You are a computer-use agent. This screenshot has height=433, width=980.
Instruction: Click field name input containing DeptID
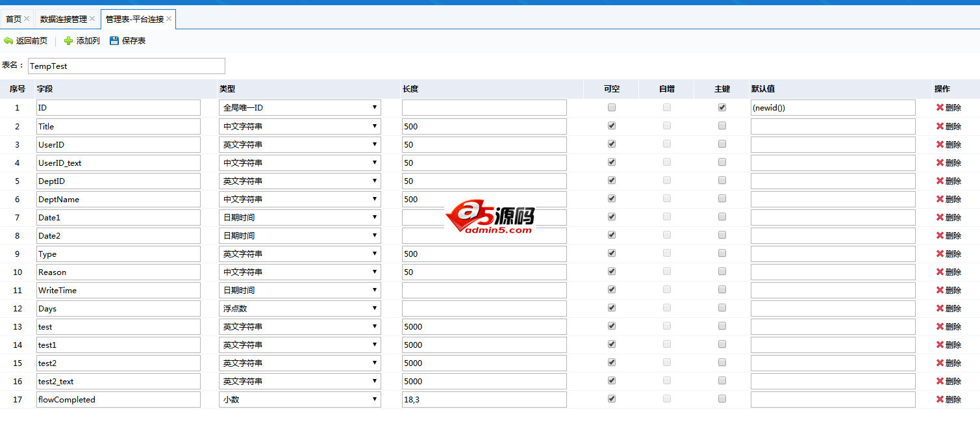[x=118, y=181]
